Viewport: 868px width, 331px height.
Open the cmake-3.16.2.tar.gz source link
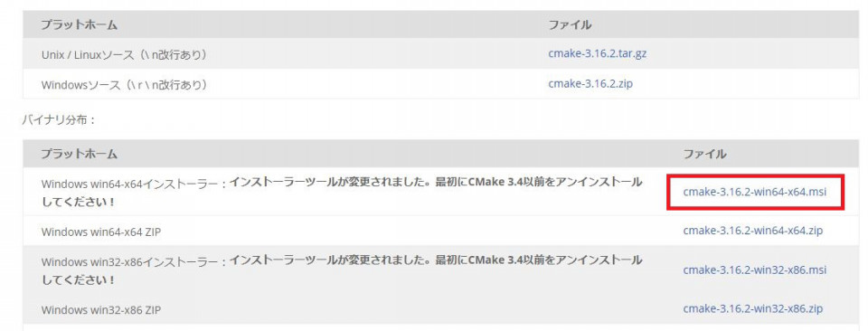coord(598,53)
